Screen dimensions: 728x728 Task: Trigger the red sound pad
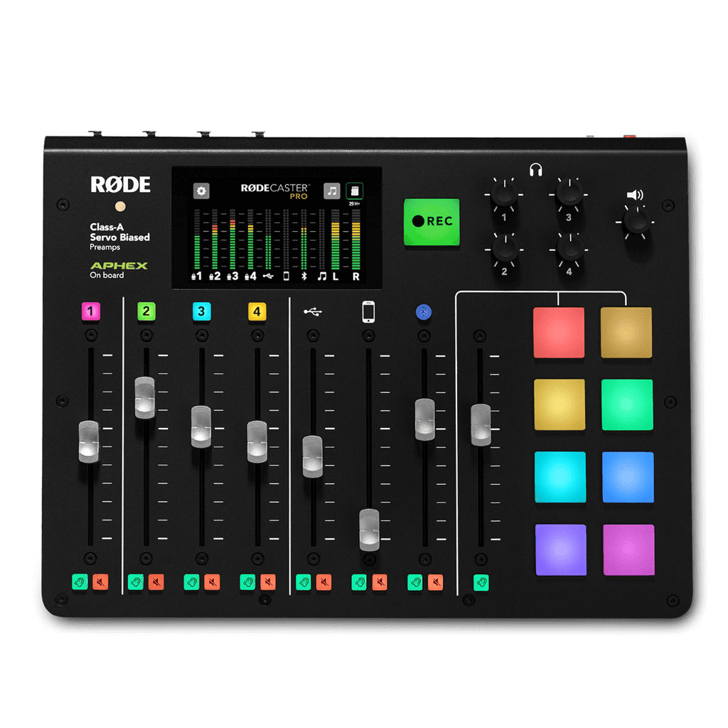(x=559, y=332)
